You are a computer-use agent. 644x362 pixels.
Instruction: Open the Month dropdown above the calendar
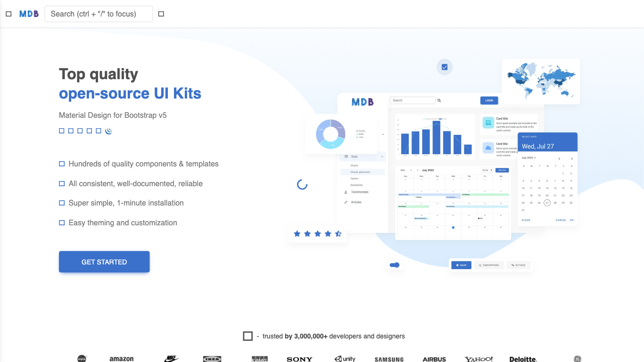click(x=487, y=170)
